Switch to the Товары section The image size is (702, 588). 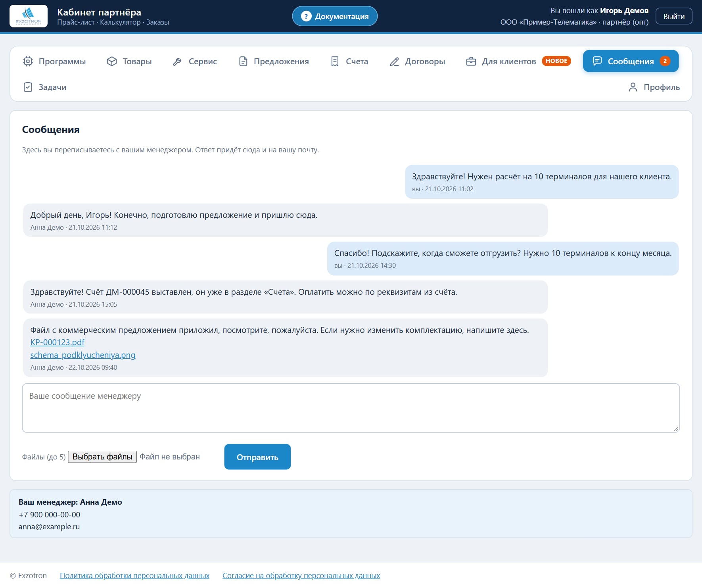pyautogui.click(x=129, y=61)
